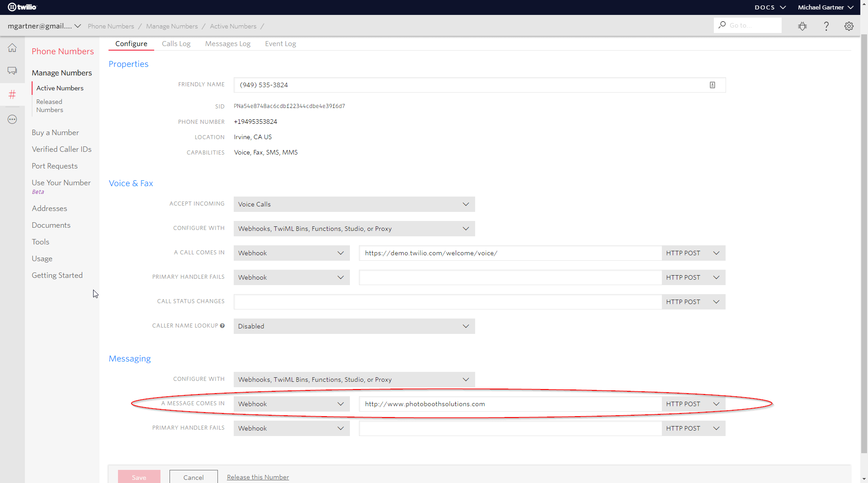Switch to the Event Log tab
Viewport: 868px width, 483px height.
coord(280,44)
